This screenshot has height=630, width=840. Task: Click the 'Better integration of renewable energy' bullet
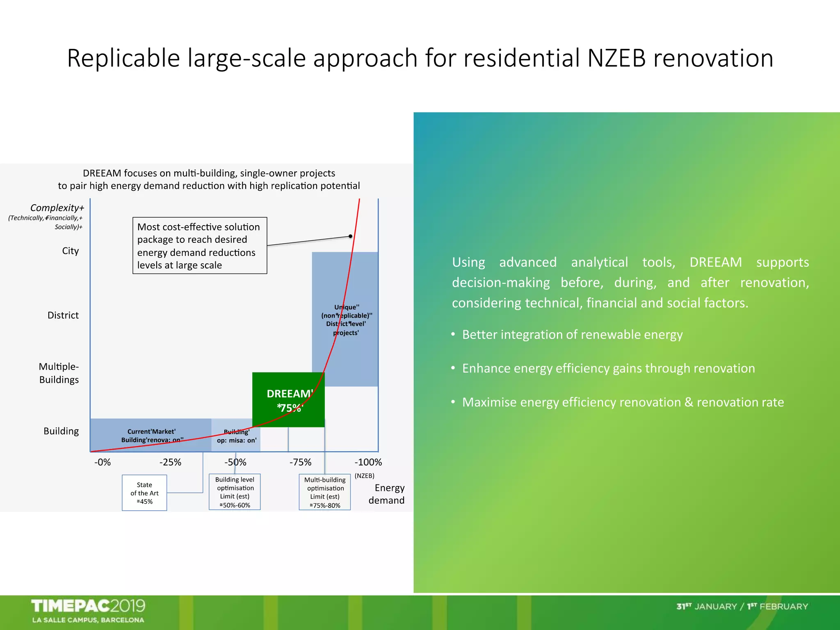572,335
